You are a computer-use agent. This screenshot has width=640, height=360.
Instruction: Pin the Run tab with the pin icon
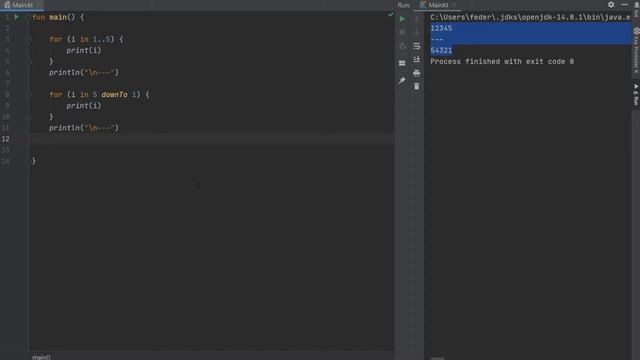pyautogui.click(x=402, y=80)
